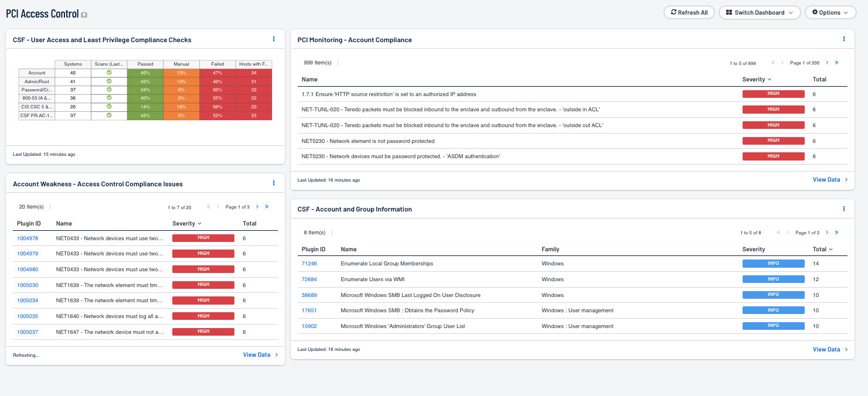Click the CSF PR.AC-1 row label
This screenshot has height=396, width=868.
tap(37, 115)
